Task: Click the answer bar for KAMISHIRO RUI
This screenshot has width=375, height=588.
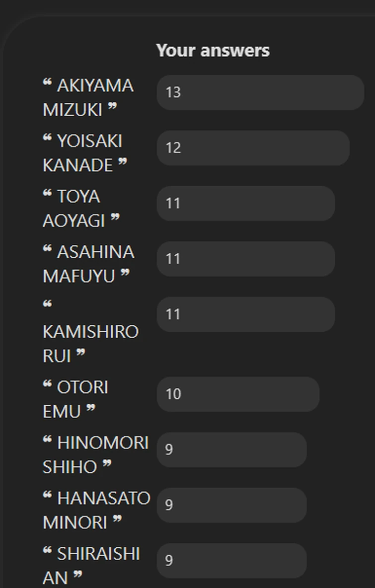Action: pyautogui.click(x=245, y=314)
